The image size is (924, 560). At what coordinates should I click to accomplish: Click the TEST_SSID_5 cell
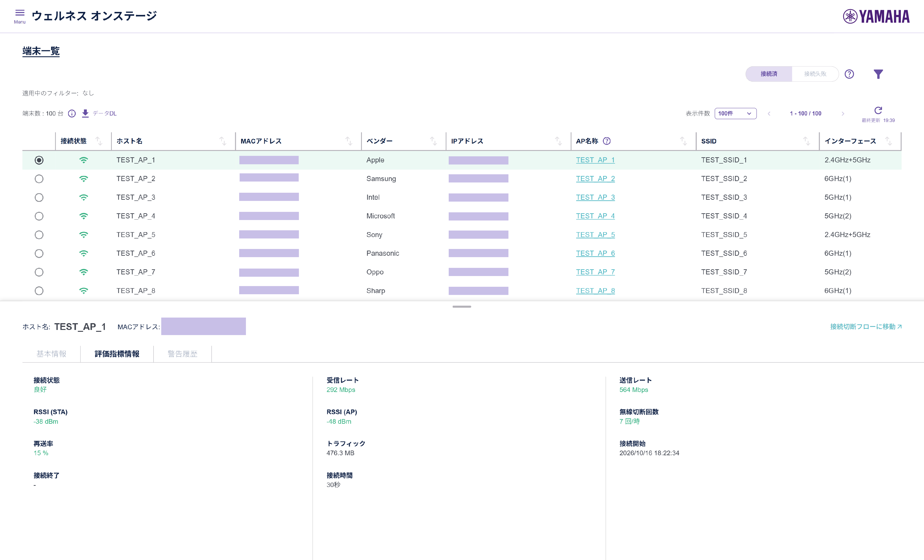click(x=724, y=235)
